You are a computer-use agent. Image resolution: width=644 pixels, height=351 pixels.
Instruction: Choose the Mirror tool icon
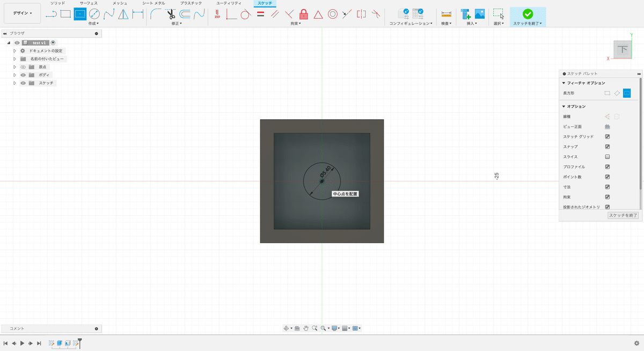(x=123, y=14)
